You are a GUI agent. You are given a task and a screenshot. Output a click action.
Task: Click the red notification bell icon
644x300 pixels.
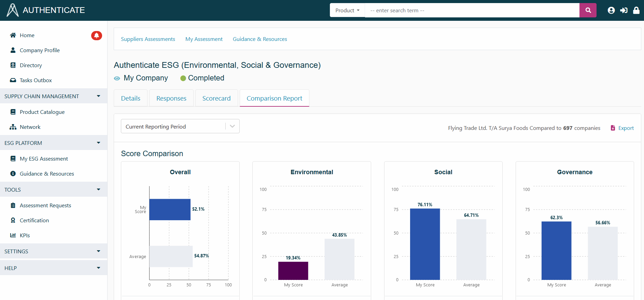[96, 35]
